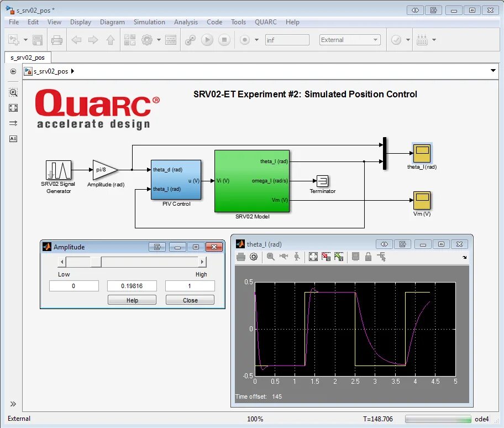Image resolution: width=504 pixels, height=428 pixels.
Task: Click the Help button in Amplitude dialog
Action: pyautogui.click(x=132, y=300)
